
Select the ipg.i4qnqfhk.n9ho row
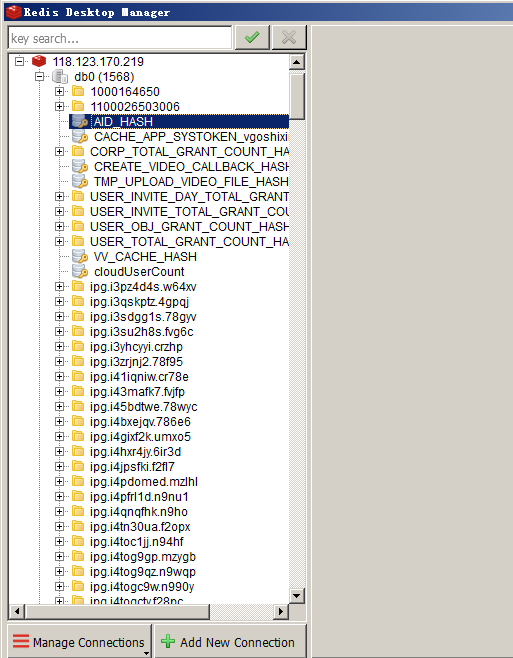pyautogui.click(x=139, y=512)
